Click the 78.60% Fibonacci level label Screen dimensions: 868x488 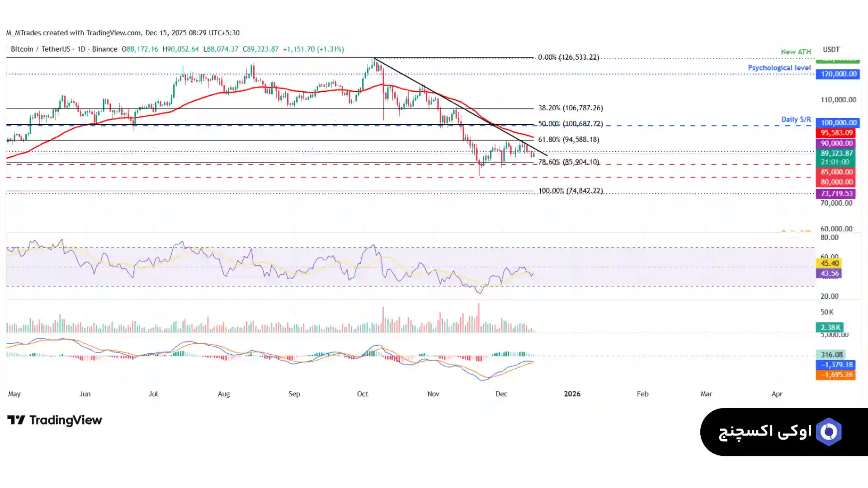click(x=568, y=162)
